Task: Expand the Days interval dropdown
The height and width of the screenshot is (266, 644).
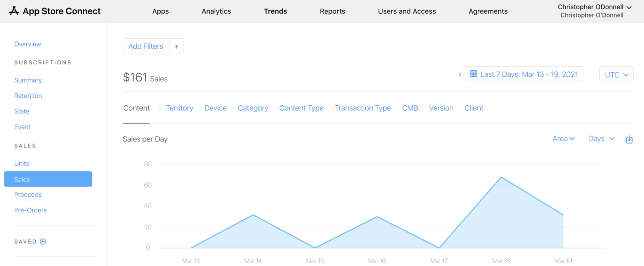Action: [601, 139]
